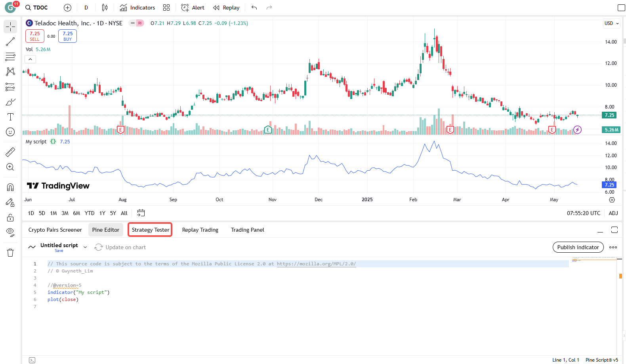Click the Publish indicator button

click(578, 247)
